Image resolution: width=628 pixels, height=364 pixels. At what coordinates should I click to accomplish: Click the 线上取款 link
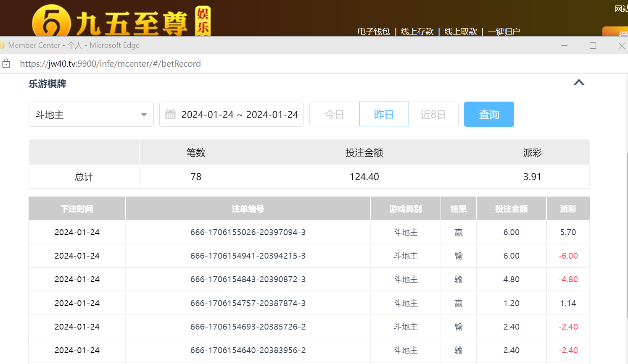click(460, 31)
